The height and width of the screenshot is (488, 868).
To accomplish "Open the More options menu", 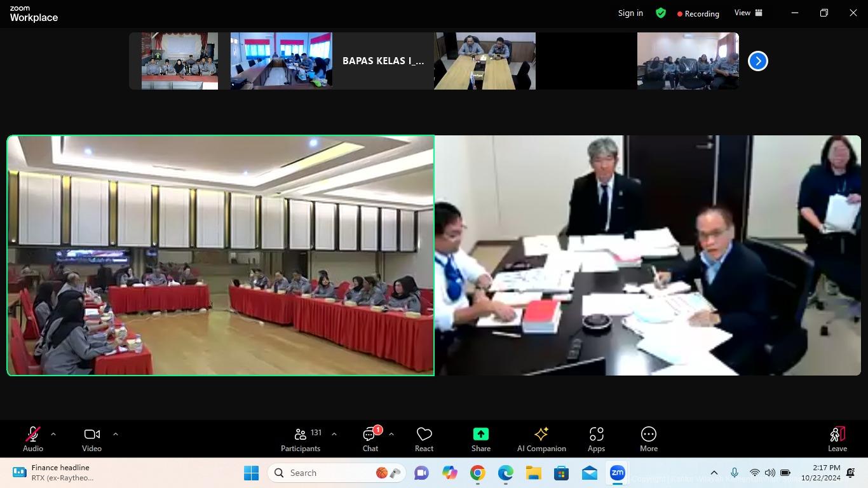I will click(x=649, y=439).
